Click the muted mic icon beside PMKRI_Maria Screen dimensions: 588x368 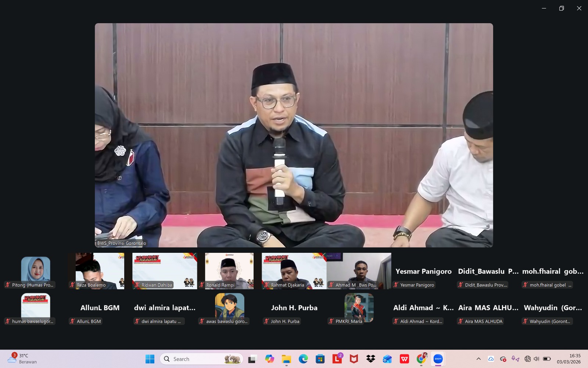coord(331,321)
